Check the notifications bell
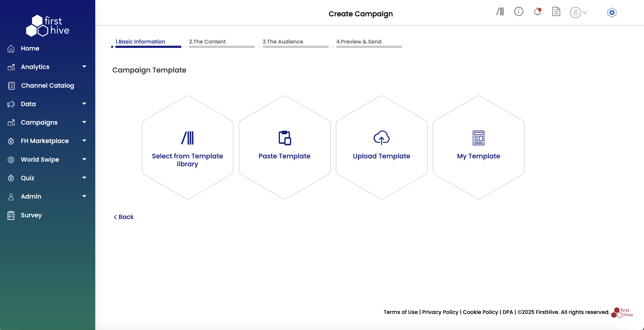 click(537, 12)
